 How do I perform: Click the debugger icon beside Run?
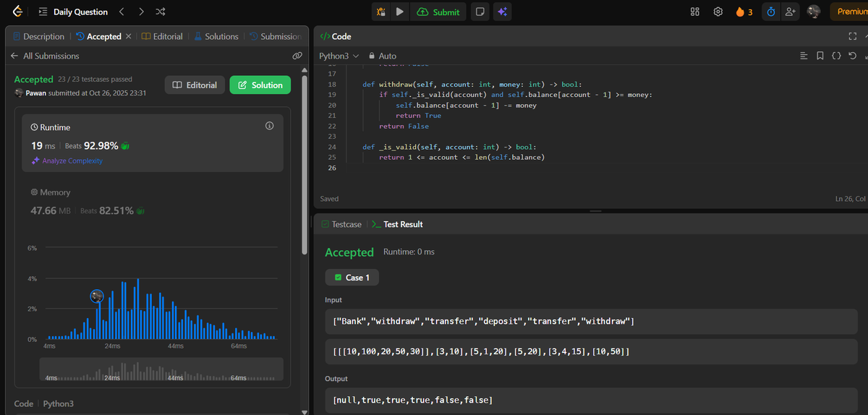pos(381,12)
